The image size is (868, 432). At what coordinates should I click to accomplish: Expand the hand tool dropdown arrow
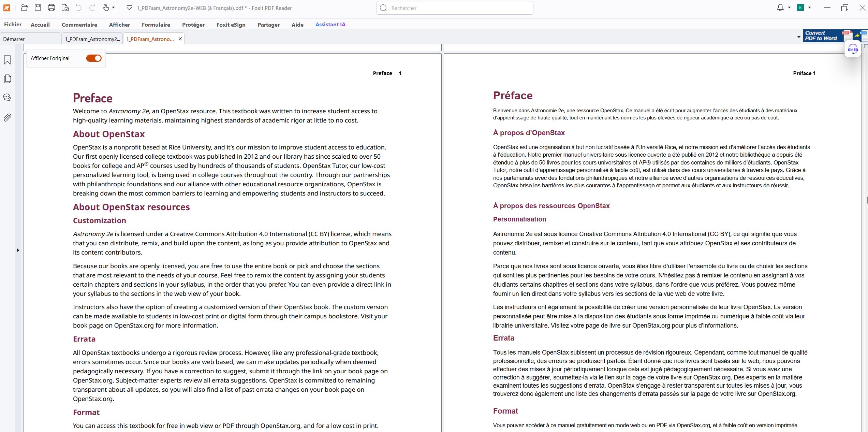pos(114,8)
